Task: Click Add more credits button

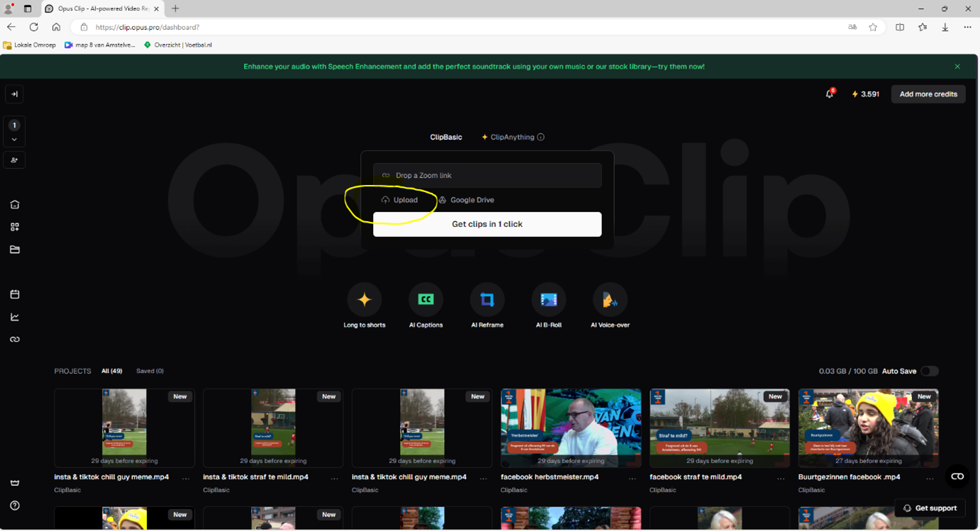Action: [928, 94]
